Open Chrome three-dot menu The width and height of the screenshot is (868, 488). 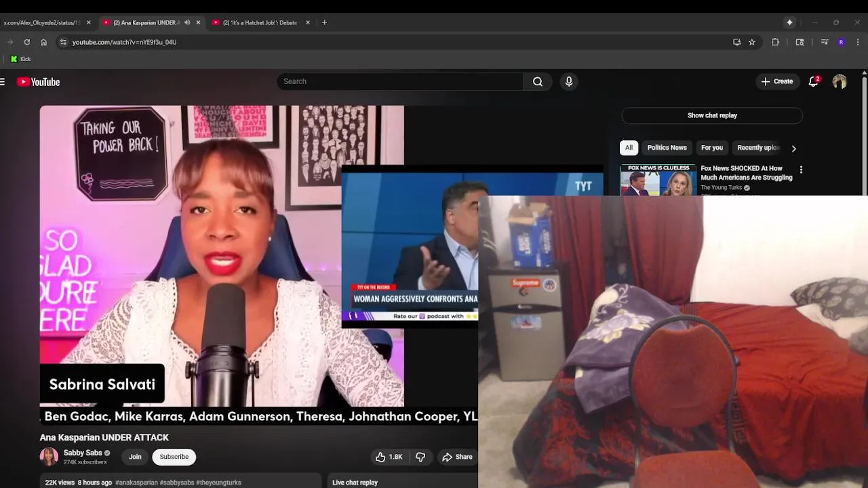coord(858,42)
